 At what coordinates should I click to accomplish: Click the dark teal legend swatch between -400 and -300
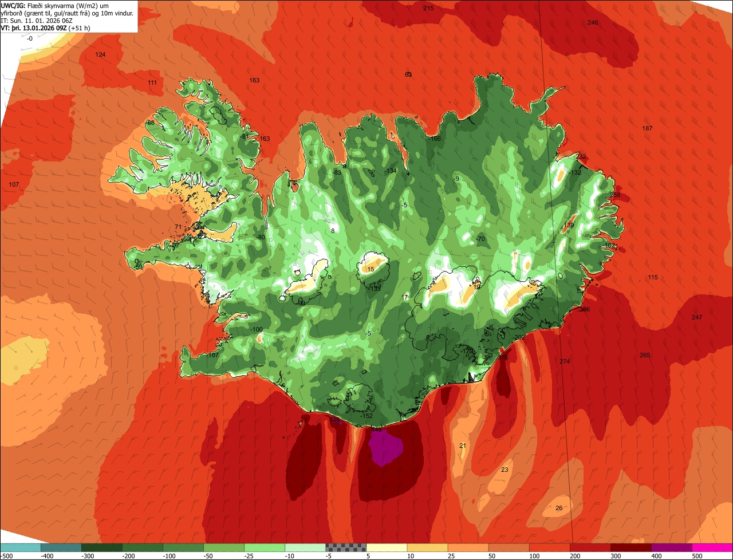click(61, 547)
